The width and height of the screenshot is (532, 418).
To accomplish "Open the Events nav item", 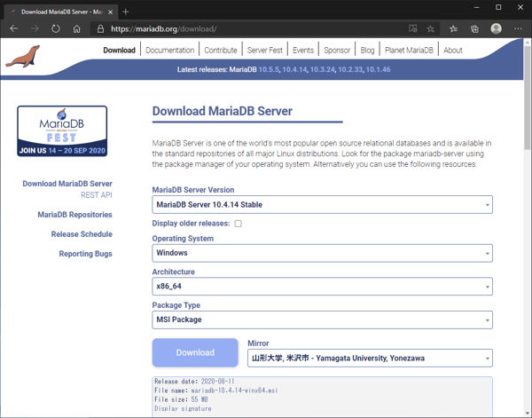I will point(303,51).
